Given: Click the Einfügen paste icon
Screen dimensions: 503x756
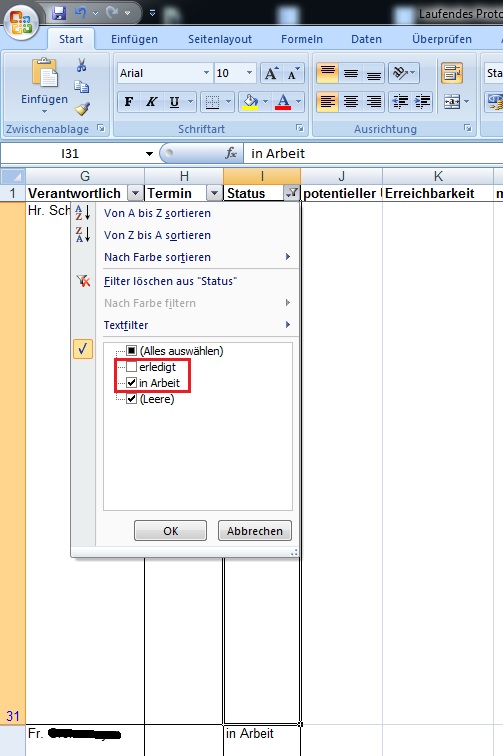Looking at the screenshot, I should (44, 72).
